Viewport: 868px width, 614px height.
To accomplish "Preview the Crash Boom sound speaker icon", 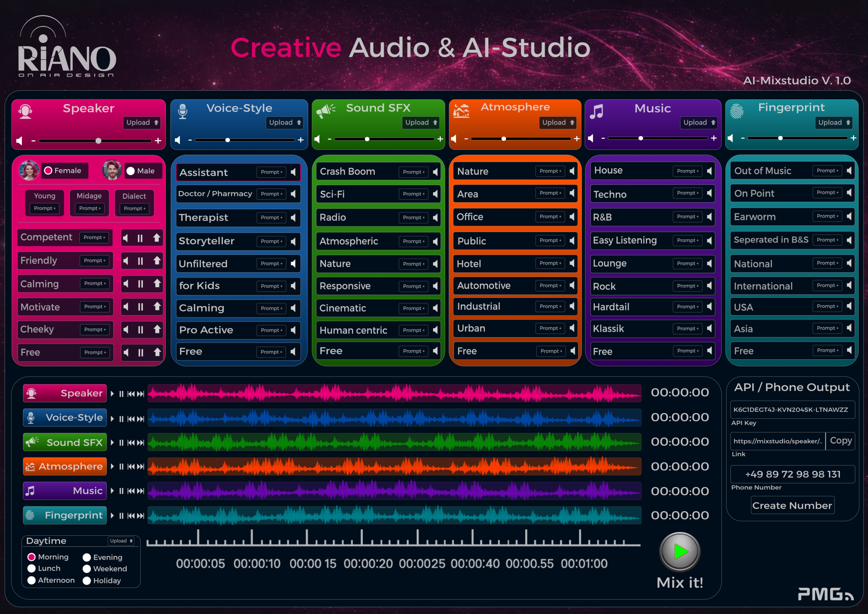I will coord(435,172).
